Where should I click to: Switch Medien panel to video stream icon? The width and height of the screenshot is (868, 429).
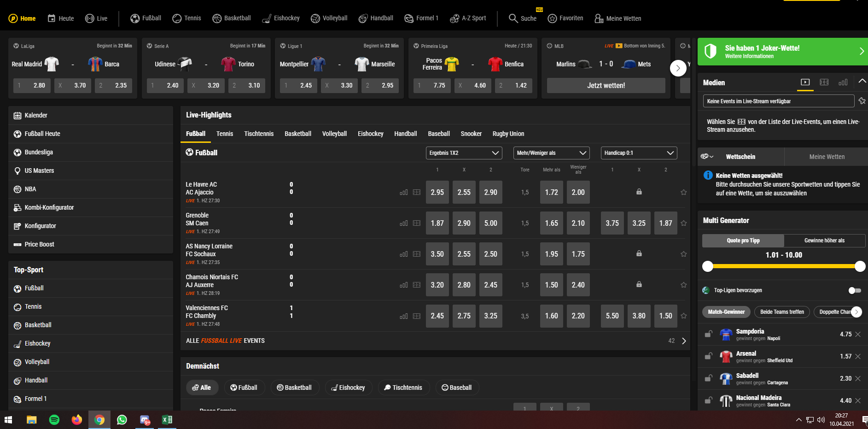805,82
